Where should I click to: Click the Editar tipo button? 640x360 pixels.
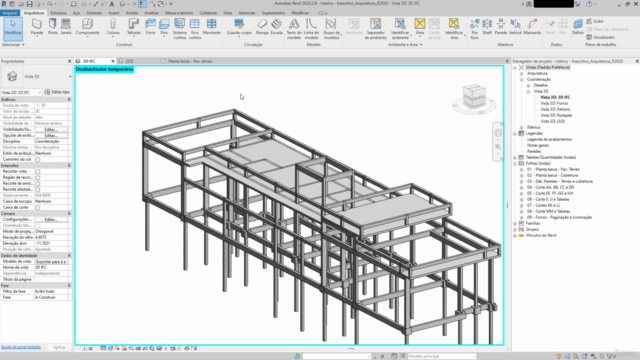(x=58, y=92)
